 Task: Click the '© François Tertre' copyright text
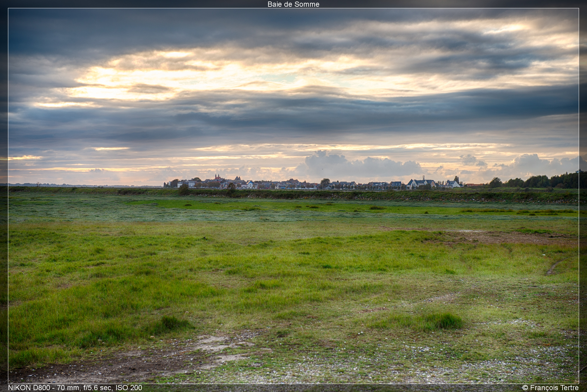[550, 388]
